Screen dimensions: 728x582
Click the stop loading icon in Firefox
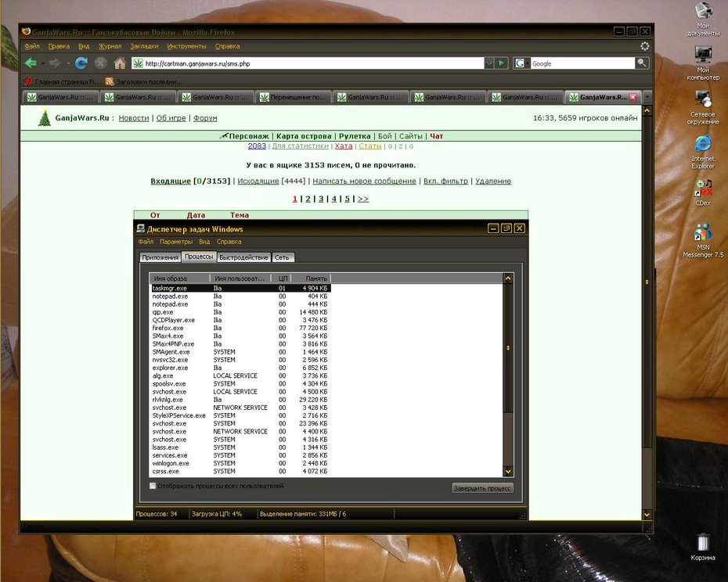pos(100,63)
